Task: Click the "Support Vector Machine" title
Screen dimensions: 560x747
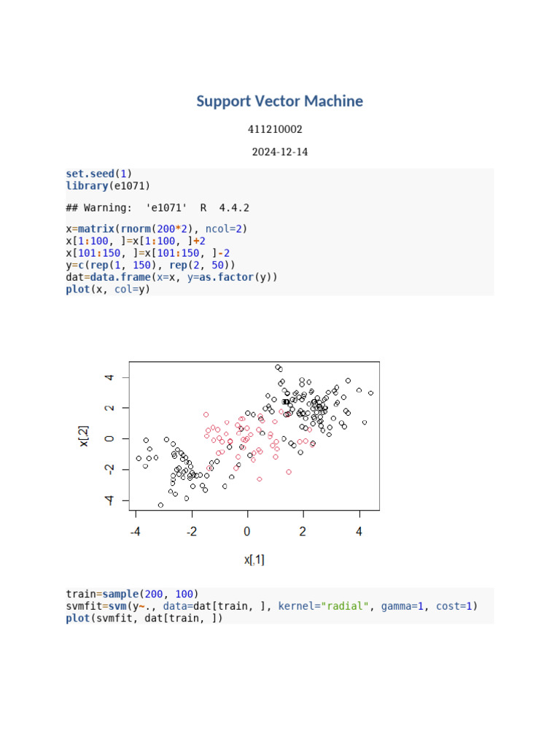Action: 279,101
